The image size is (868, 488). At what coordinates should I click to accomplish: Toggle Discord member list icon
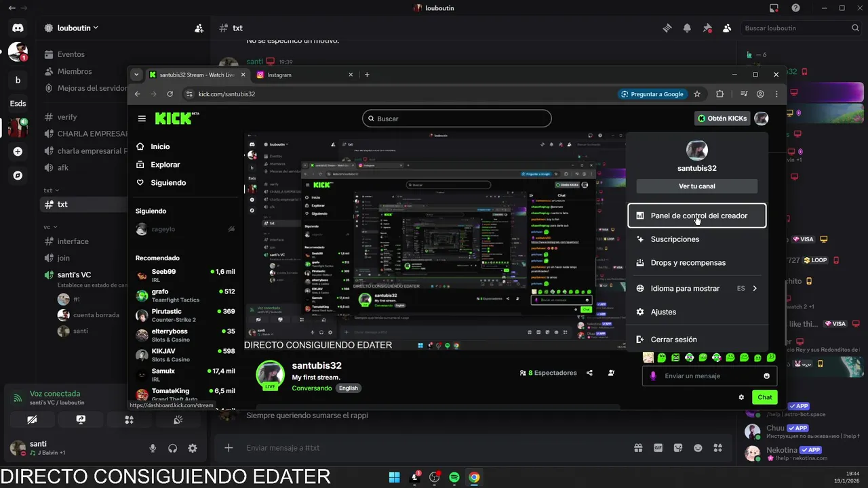[x=727, y=28]
